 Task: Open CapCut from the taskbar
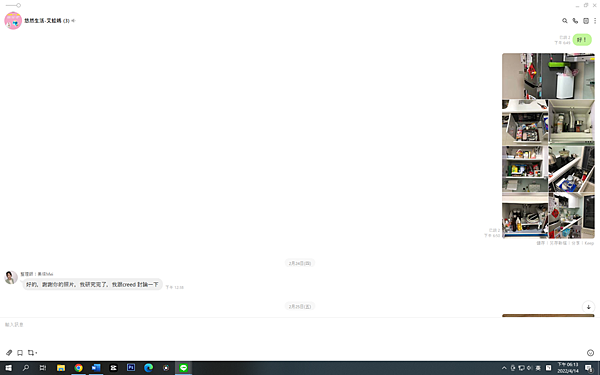[x=114, y=368]
